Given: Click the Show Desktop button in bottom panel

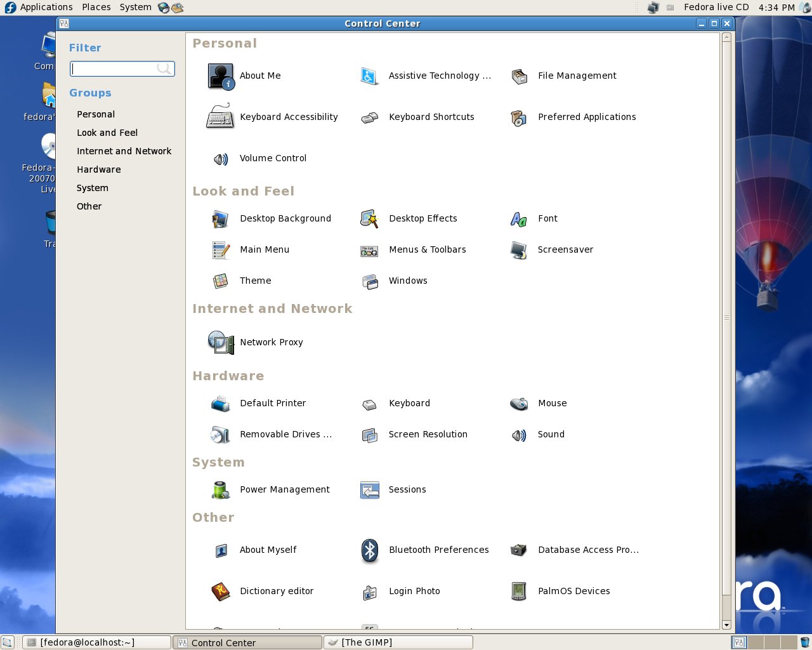Looking at the screenshot, I should pyautogui.click(x=8, y=642).
